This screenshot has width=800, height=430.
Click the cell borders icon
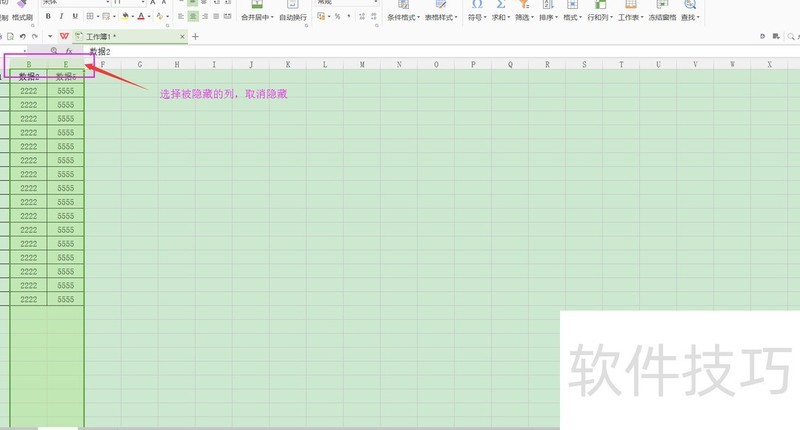point(90,16)
